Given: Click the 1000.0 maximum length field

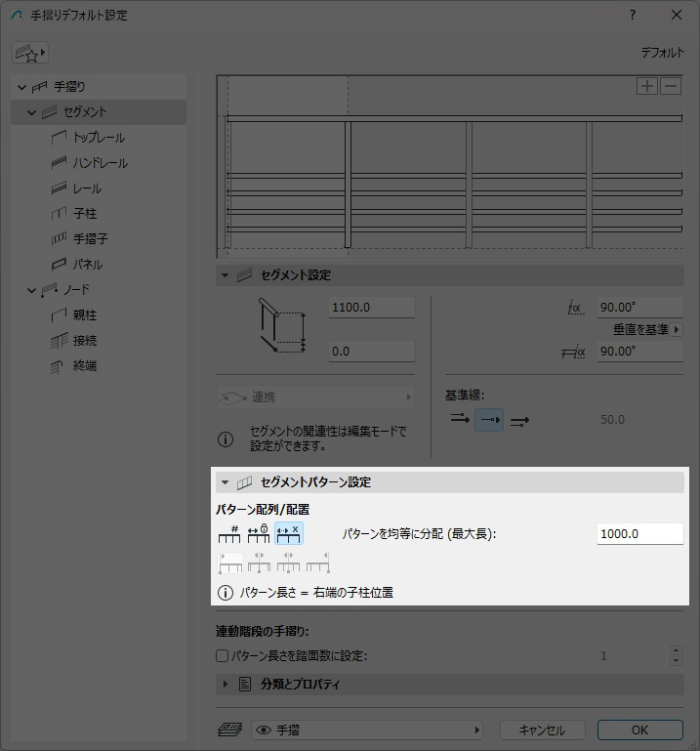Looking at the screenshot, I should click(x=638, y=534).
